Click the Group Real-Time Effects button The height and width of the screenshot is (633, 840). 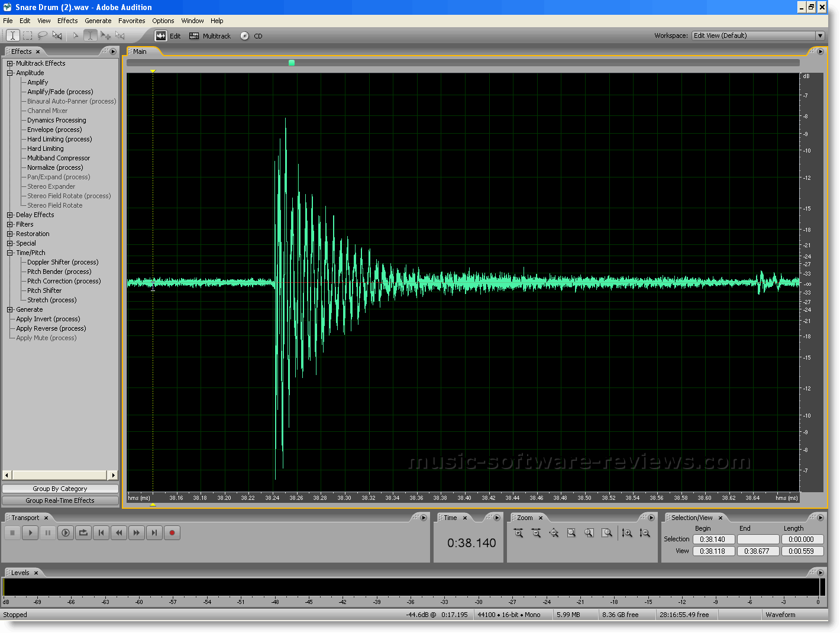[x=60, y=500]
